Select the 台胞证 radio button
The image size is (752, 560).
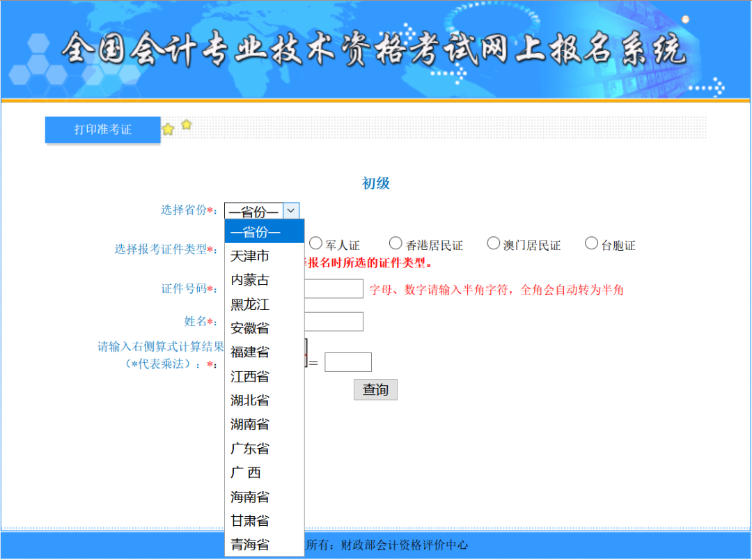[591, 243]
